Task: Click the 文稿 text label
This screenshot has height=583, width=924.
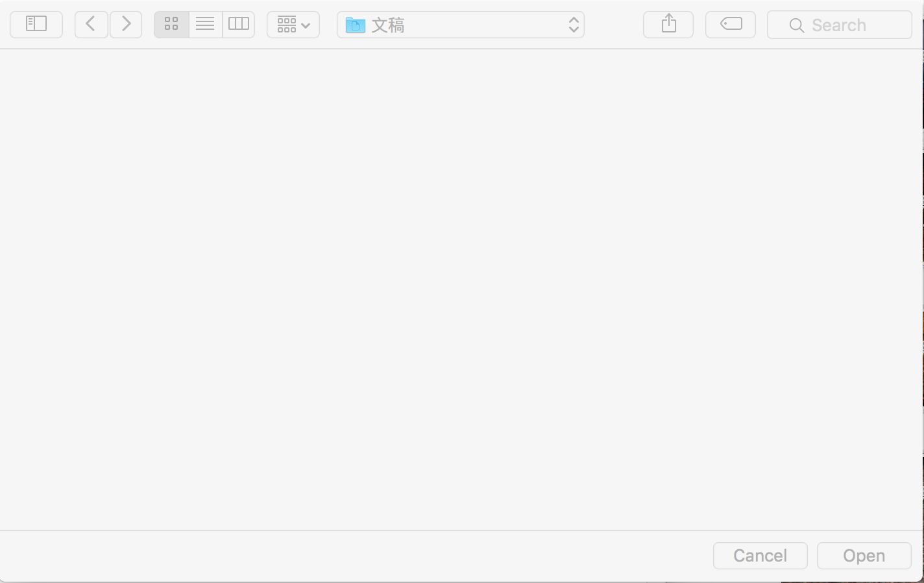Action: coord(388,25)
